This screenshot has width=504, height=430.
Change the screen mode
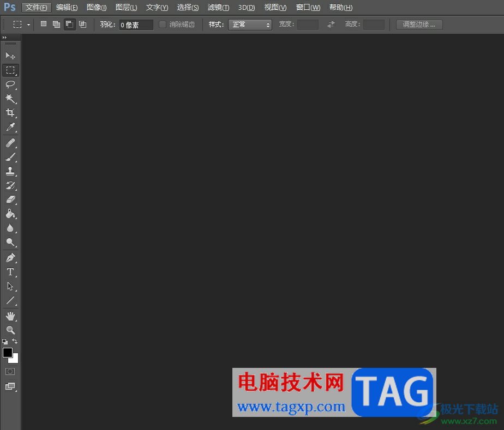(x=10, y=386)
